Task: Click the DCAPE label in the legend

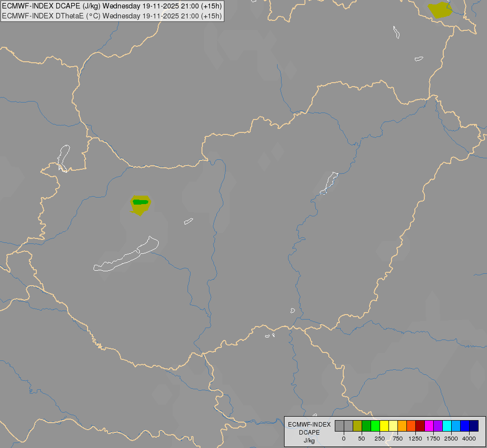Action: point(309,433)
